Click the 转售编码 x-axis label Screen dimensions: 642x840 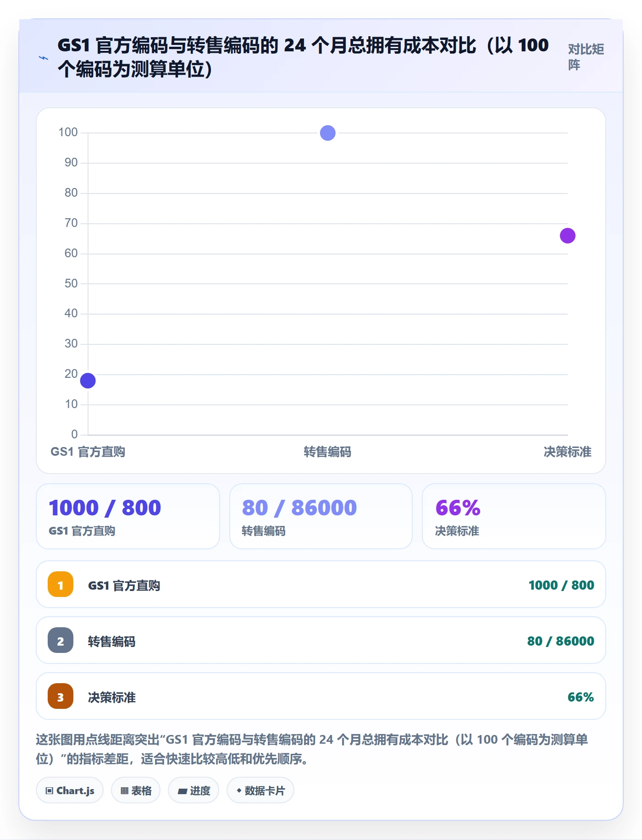pos(328,452)
